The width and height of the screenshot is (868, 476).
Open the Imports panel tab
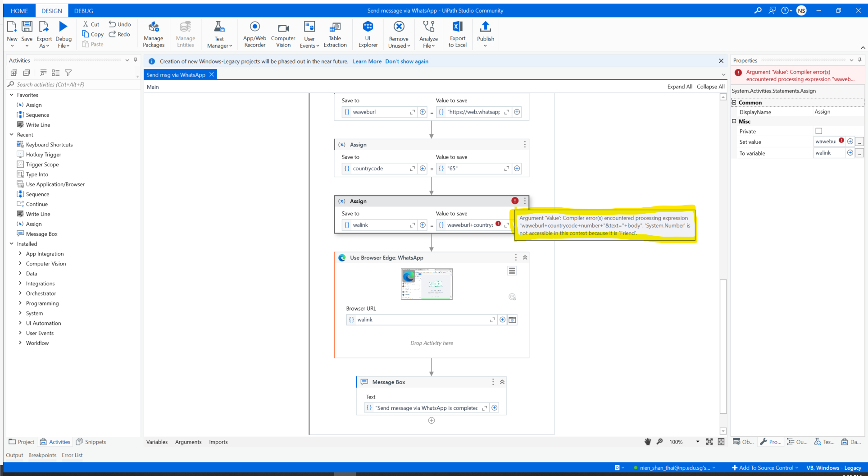(218, 442)
